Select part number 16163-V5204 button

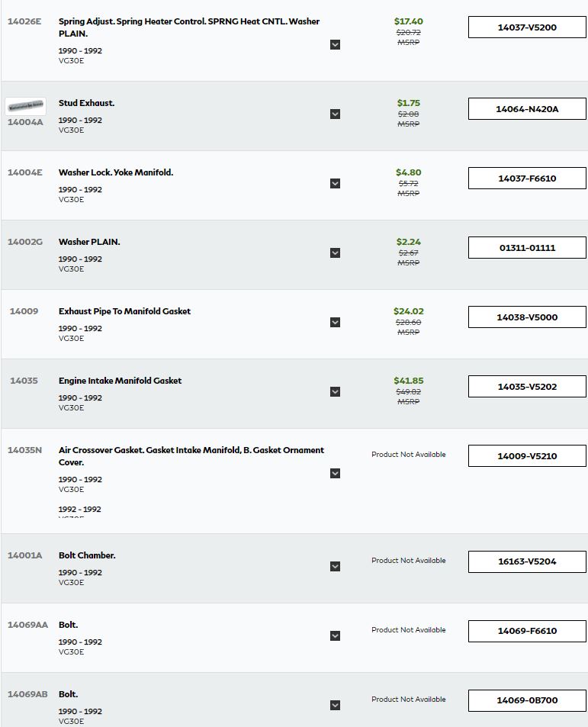(x=527, y=561)
